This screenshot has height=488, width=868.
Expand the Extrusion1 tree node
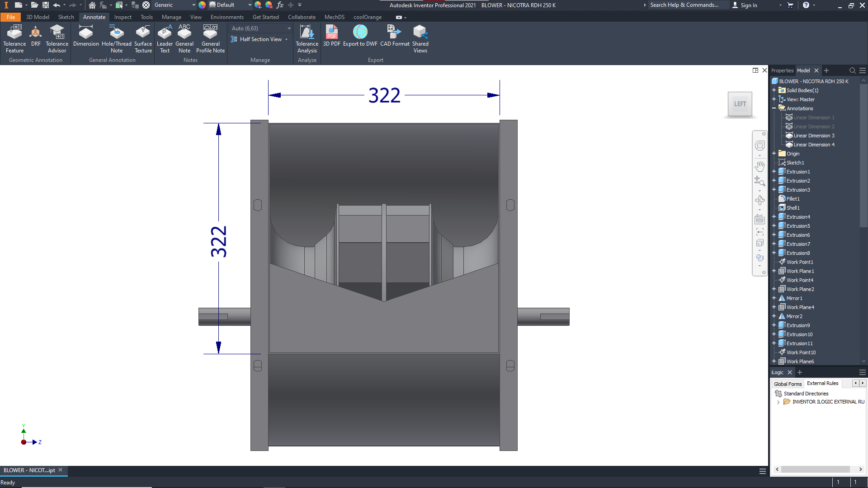coord(774,172)
